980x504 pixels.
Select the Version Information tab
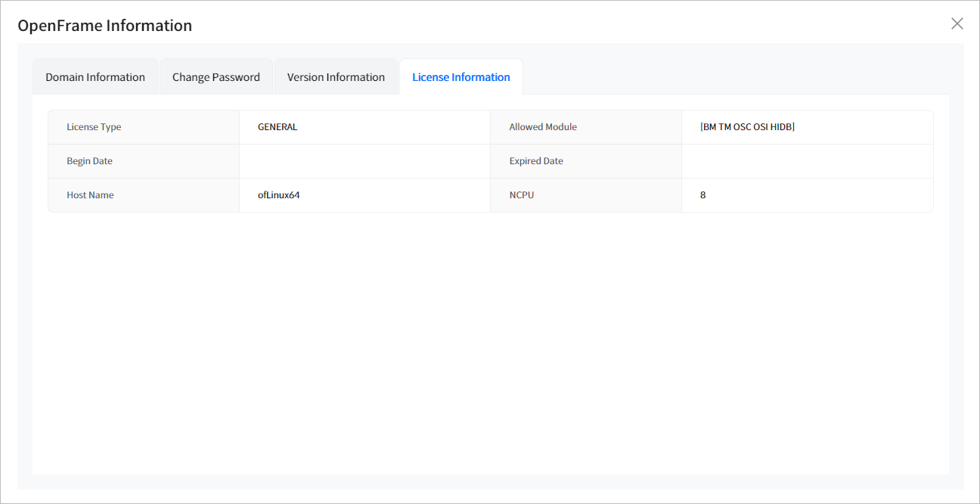click(x=336, y=77)
